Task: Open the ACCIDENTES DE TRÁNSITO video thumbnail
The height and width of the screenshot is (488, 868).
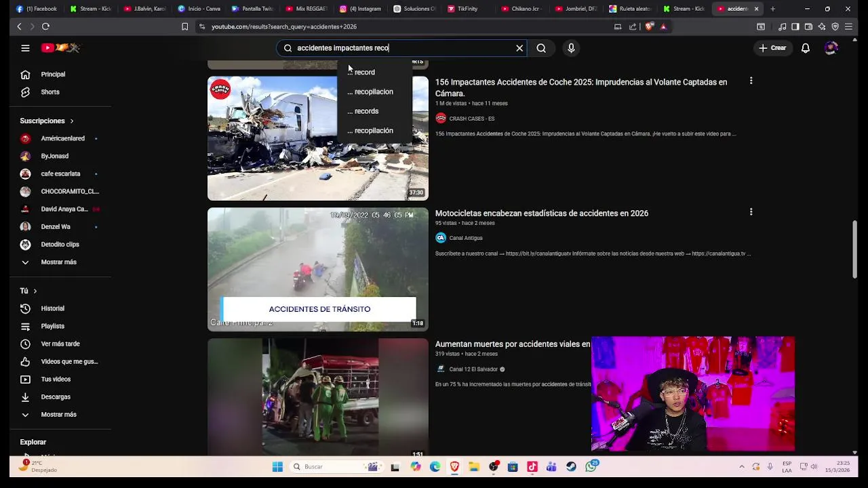Action: pyautogui.click(x=318, y=269)
